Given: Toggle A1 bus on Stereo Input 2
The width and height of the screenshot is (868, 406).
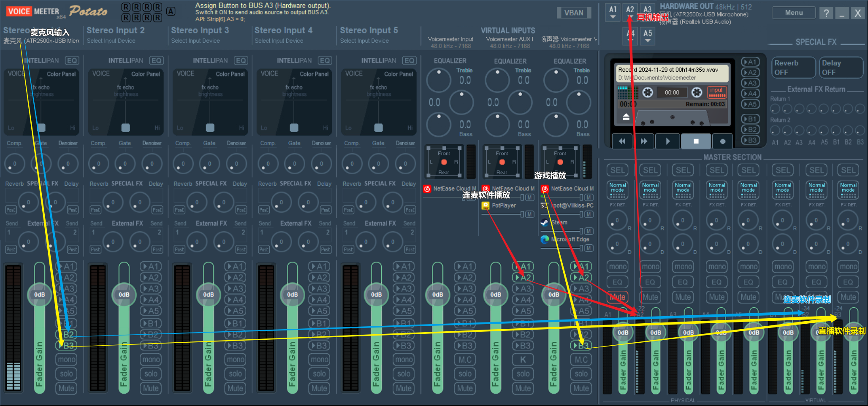Looking at the screenshot, I should (151, 266).
